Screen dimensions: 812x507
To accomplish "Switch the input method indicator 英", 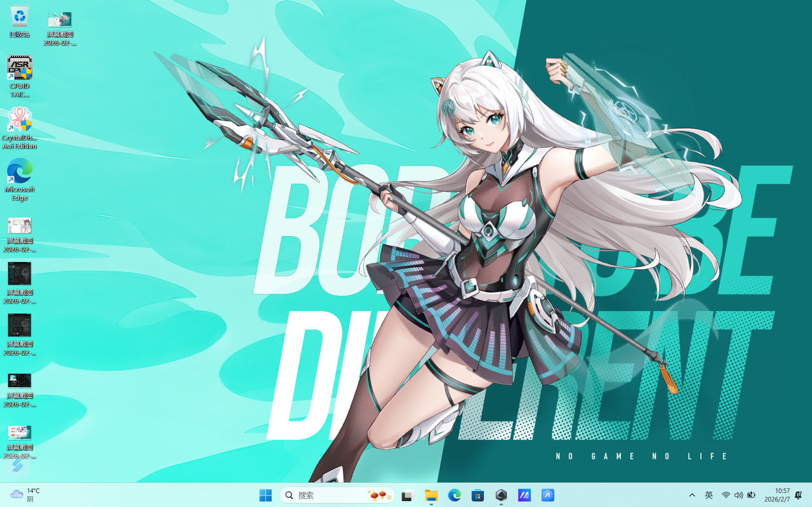I will [709, 495].
